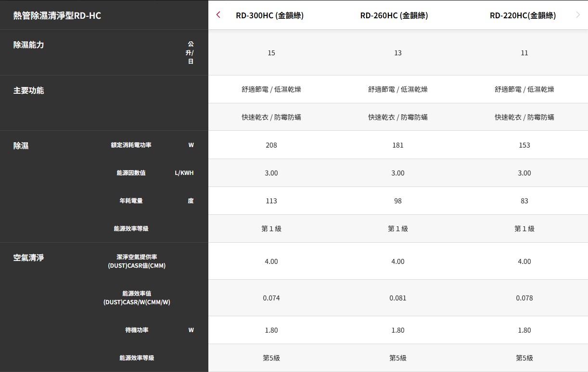Image resolution: width=588 pixels, height=372 pixels.
Task: Click the 年耗電量 label
Action: [131, 201]
